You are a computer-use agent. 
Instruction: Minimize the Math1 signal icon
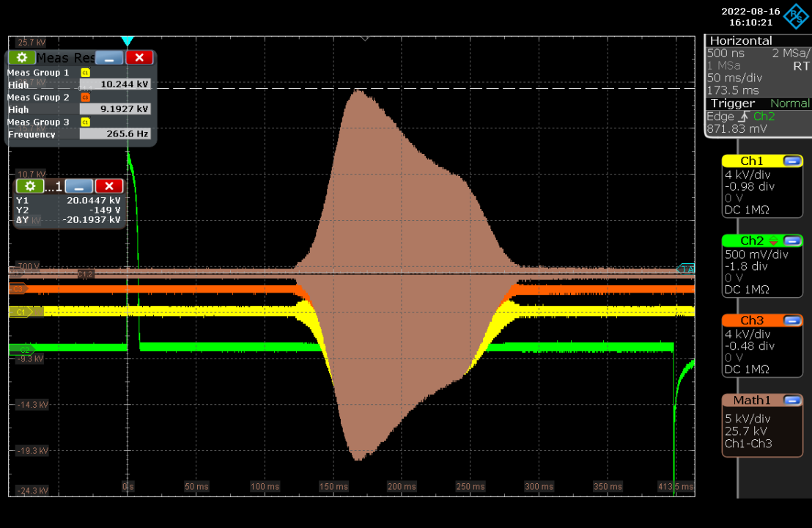(792, 400)
